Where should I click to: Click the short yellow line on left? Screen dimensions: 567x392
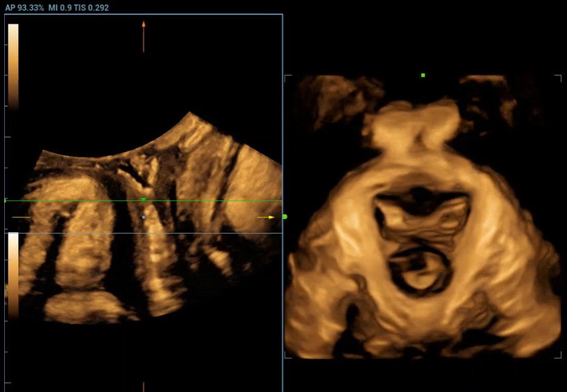pyautogui.click(x=21, y=217)
